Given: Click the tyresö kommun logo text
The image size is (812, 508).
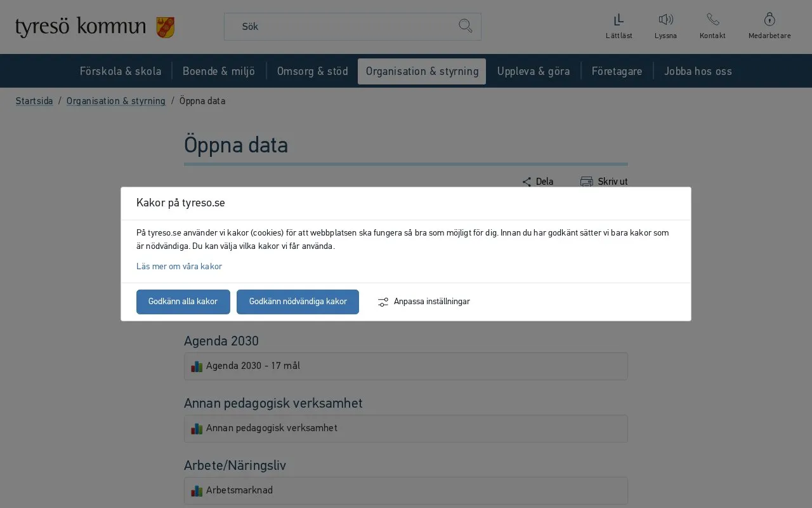Looking at the screenshot, I should click(81, 27).
